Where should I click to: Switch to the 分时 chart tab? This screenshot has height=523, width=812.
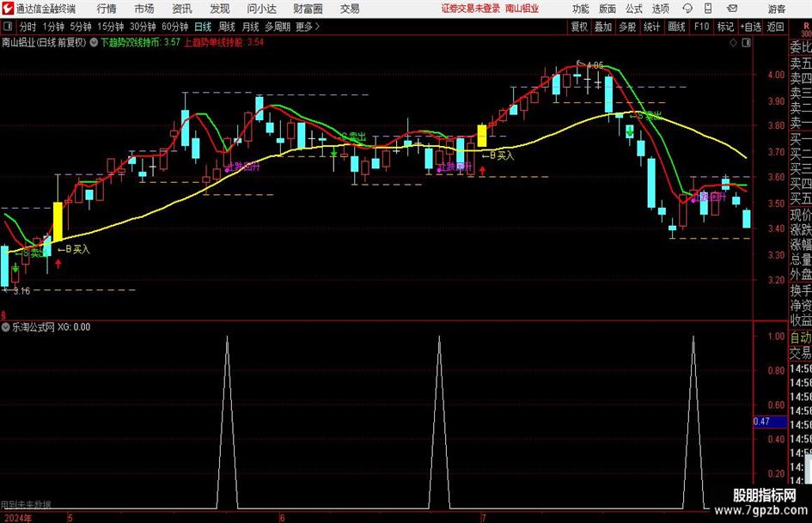[x=27, y=27]
